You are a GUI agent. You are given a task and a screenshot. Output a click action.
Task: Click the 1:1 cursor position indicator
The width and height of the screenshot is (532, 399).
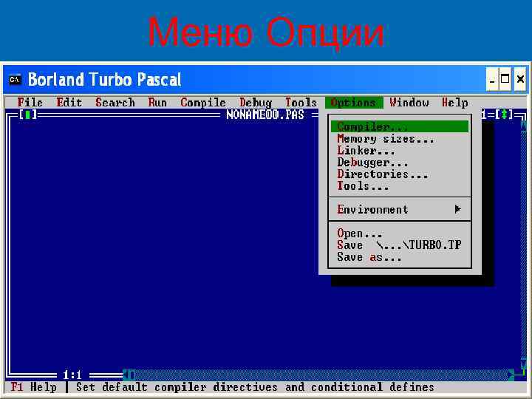(x=72, y=375)
